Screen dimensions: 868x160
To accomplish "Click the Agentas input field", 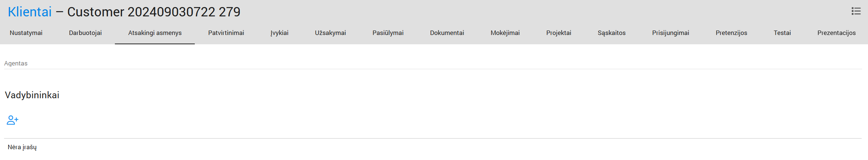I will (433, 63).
